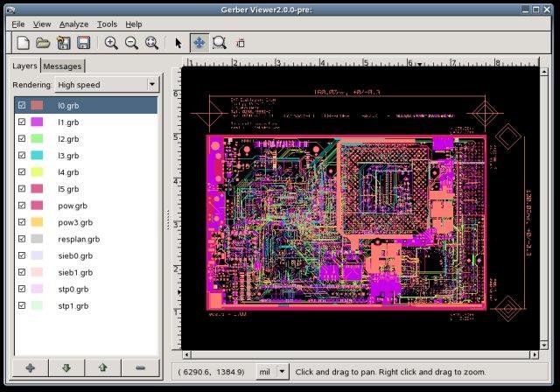Screen dimensions: 560x392
Task: Add a new layer with plus button
Action: (30, 368)
